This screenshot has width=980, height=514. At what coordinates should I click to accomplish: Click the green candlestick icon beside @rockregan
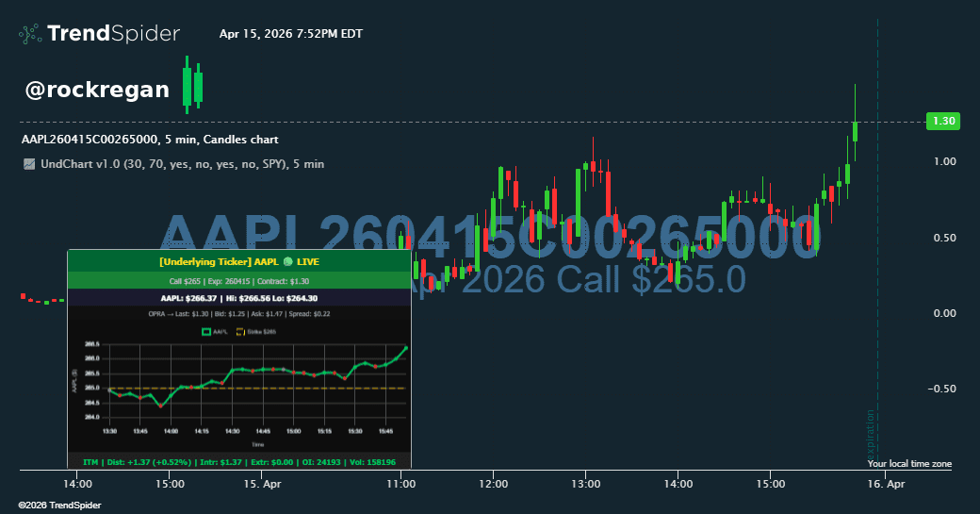coord(192,85)
